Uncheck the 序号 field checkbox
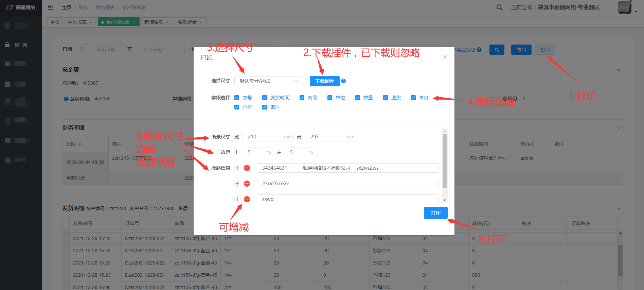This screenshot has height=290, width=644. pyautogui.click(x=237, y=98)
